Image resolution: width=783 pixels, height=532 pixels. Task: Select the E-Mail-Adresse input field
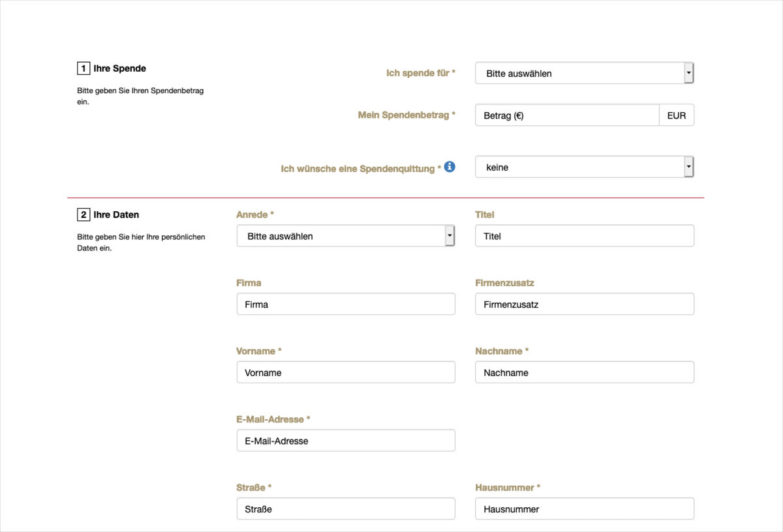[x=346, y=441]
